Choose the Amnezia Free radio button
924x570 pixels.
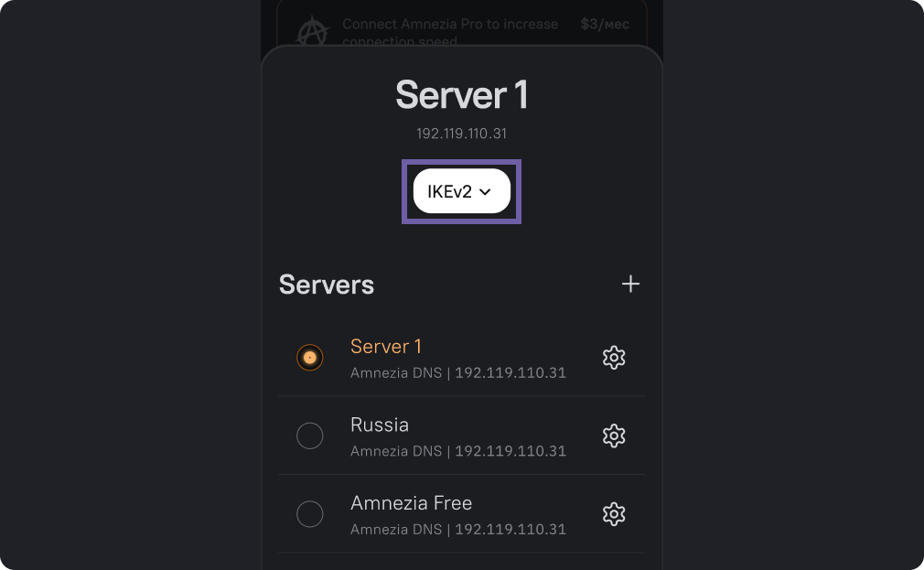point(310,514)
